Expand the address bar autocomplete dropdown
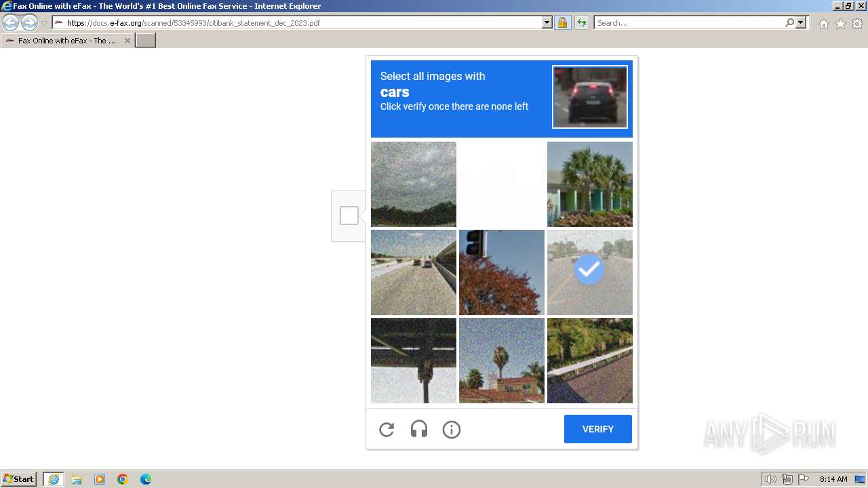 [547, 23]
